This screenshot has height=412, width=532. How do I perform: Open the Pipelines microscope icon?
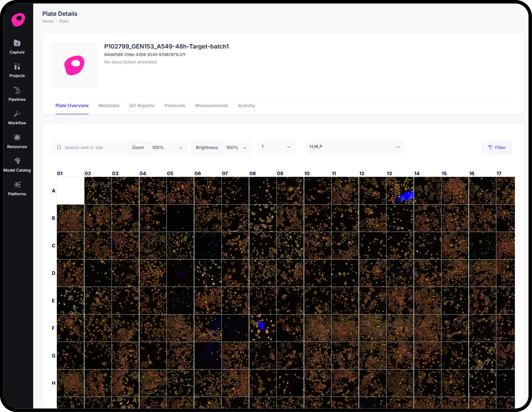pyautogui.click(x=17, y=90)
